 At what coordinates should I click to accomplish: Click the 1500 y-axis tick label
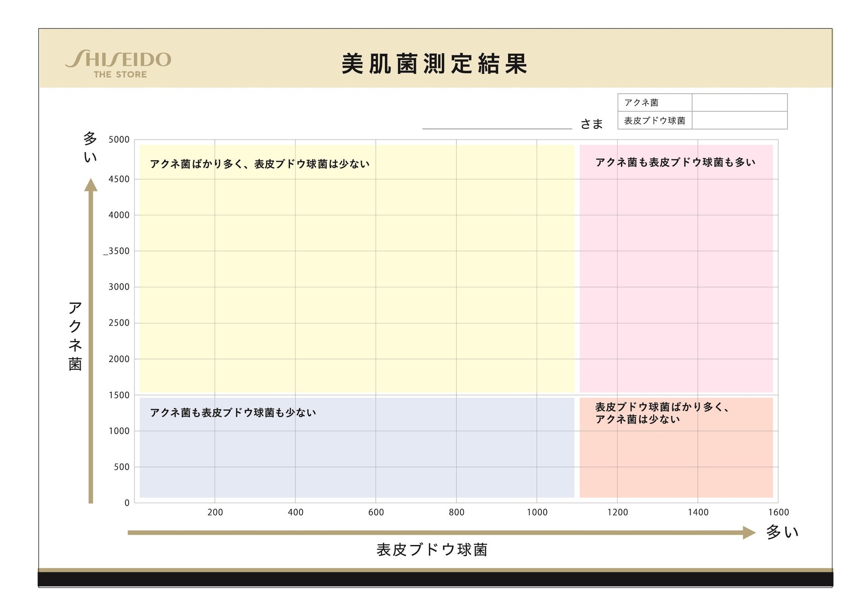[x=119, y=395]
